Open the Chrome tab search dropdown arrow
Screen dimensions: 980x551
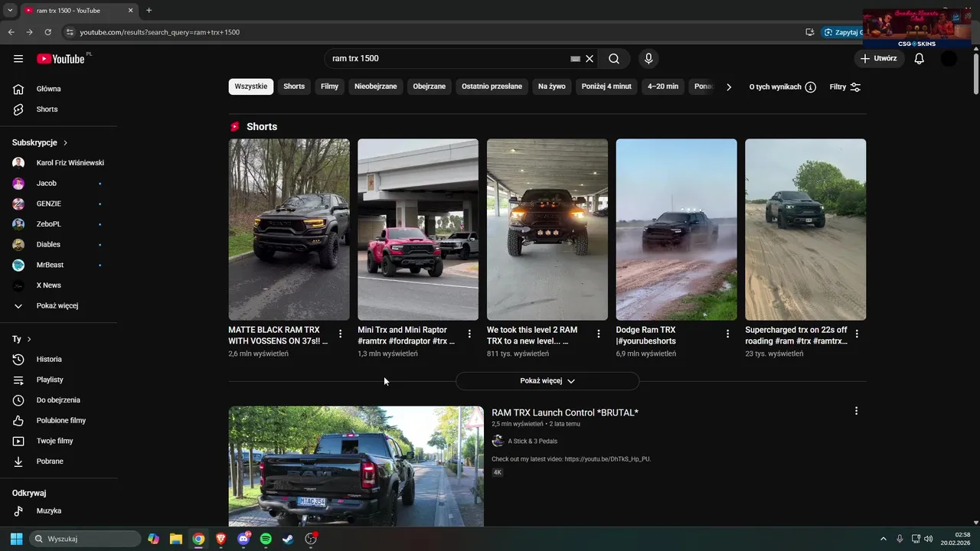coord(10,11)
